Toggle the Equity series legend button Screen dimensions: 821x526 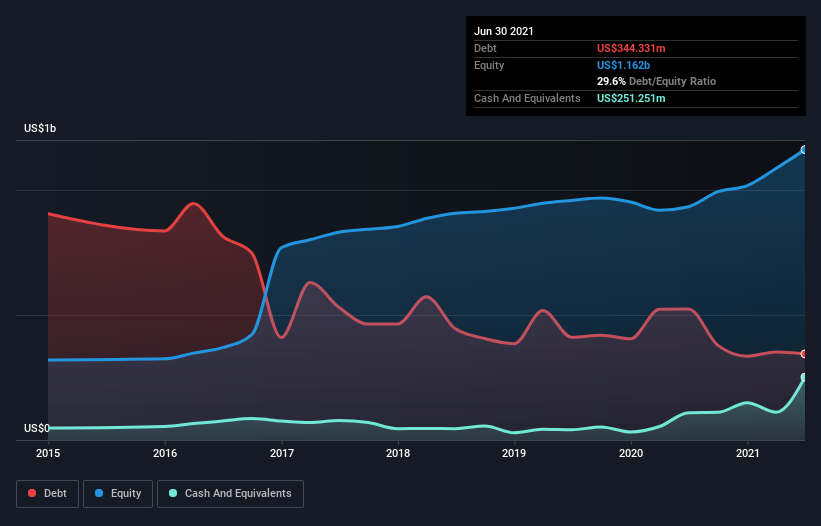tap(118, 494)
